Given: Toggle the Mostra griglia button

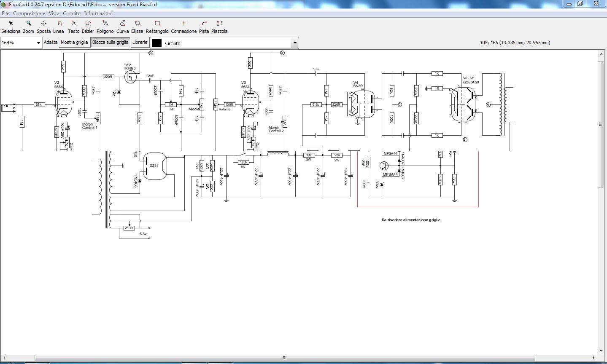Looking at the screenshot, I should [74, 43].
